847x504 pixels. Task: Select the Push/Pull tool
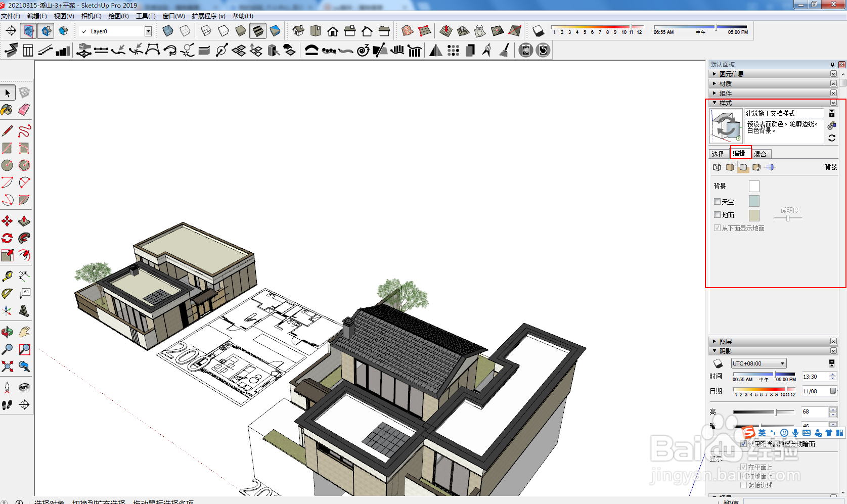pos(24,221)
